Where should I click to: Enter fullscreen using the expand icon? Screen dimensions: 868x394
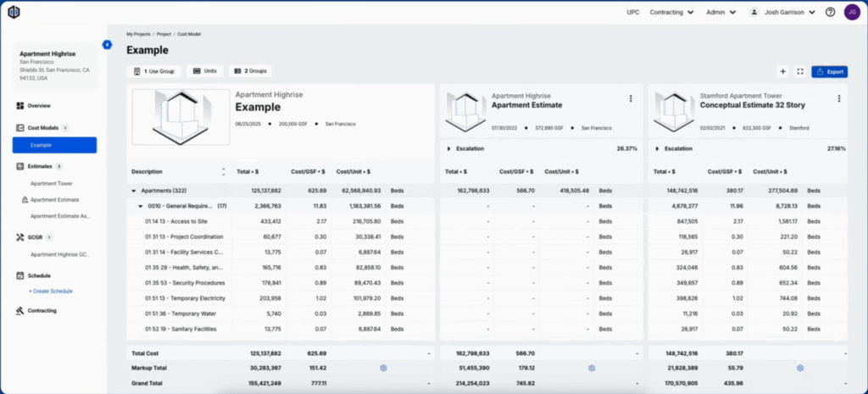[x=799, y=72]
